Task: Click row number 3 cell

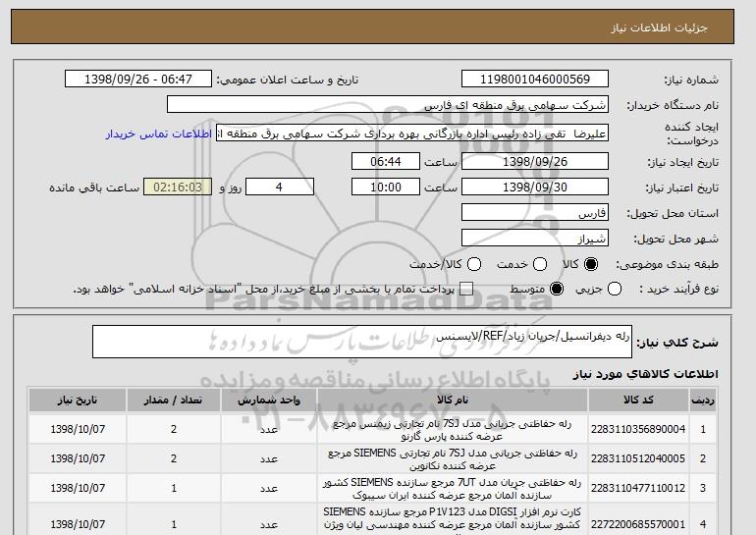Action: click(703, 488)
